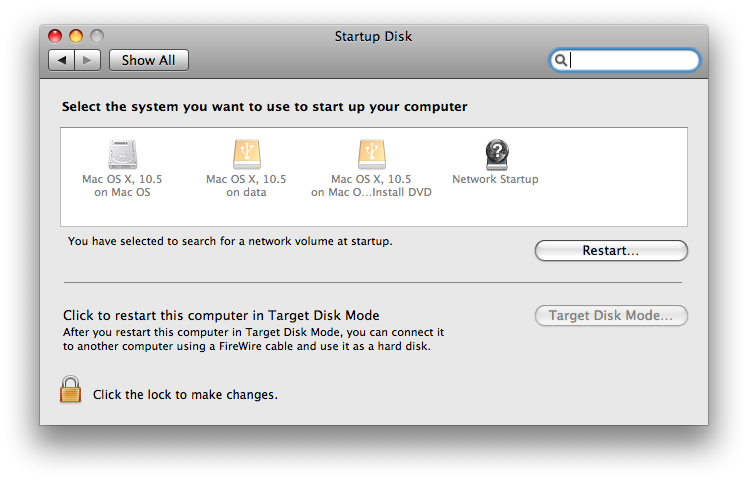Select the "Mac OS X, 10.5 on Mac OS" label
The height and width of the screenshot is (480, 748).
(x=122, y=186)
